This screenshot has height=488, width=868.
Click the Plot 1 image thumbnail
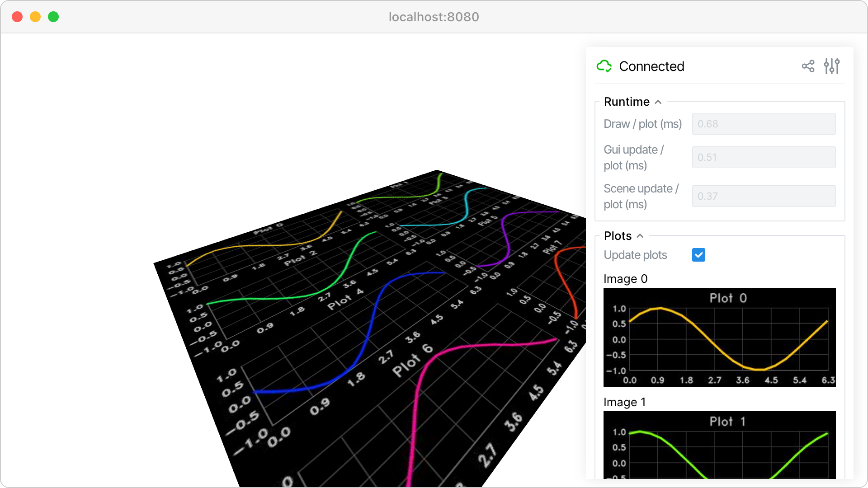[x=719, y=445]
